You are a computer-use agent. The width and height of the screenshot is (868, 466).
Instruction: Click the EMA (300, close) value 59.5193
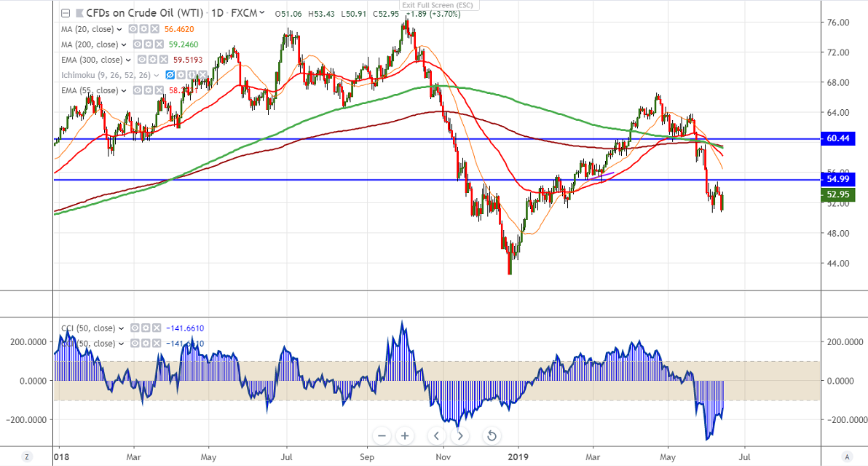pyautogui.click(x=188, y=60)
